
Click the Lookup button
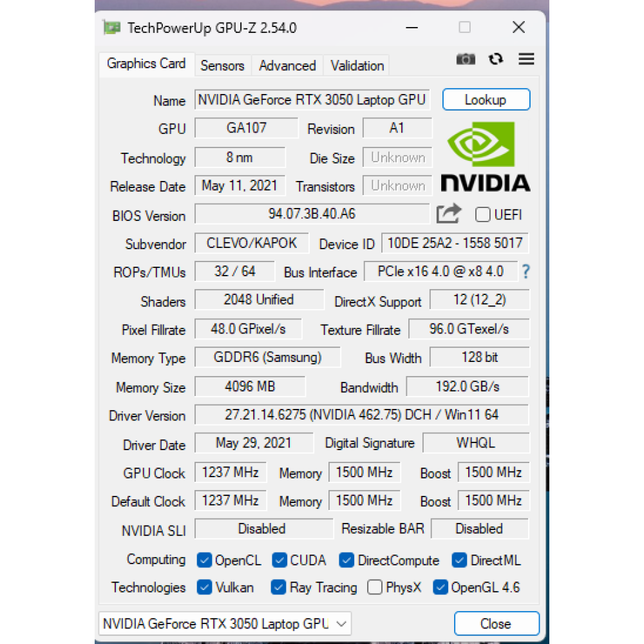pyautogui.click(x=486, y=99)
